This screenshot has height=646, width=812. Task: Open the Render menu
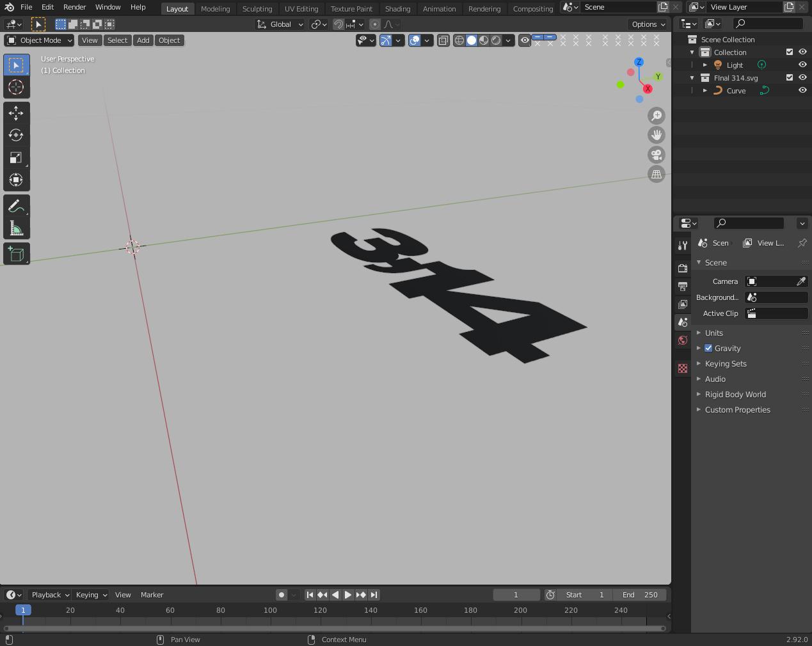click(74, 7)
